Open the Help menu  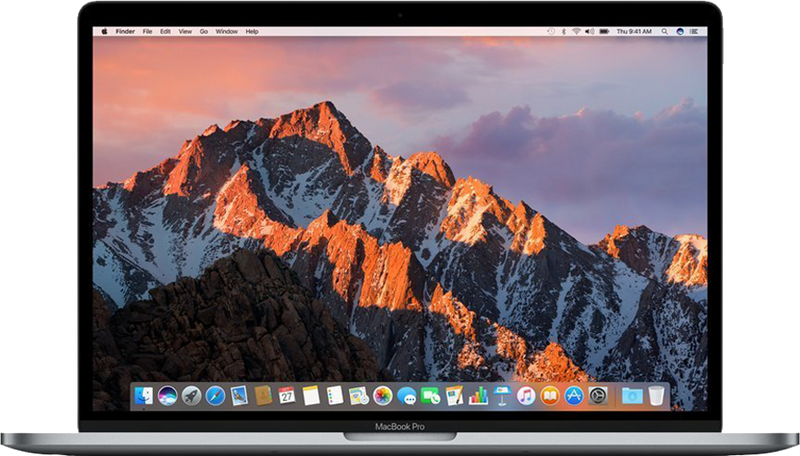pos(252,31)
